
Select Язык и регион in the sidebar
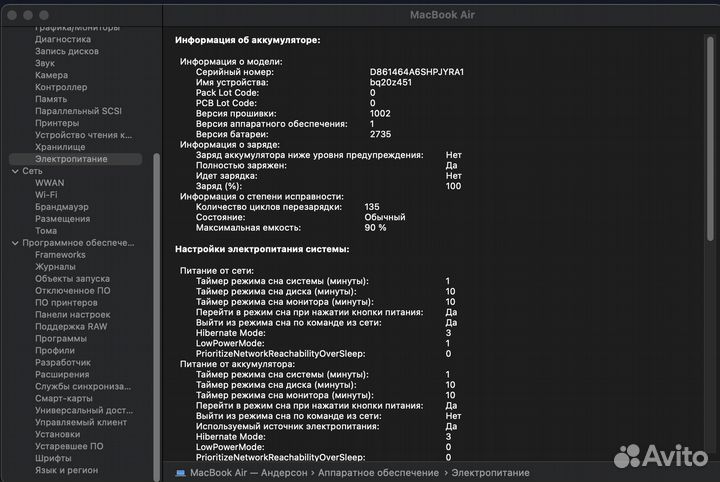67,470
